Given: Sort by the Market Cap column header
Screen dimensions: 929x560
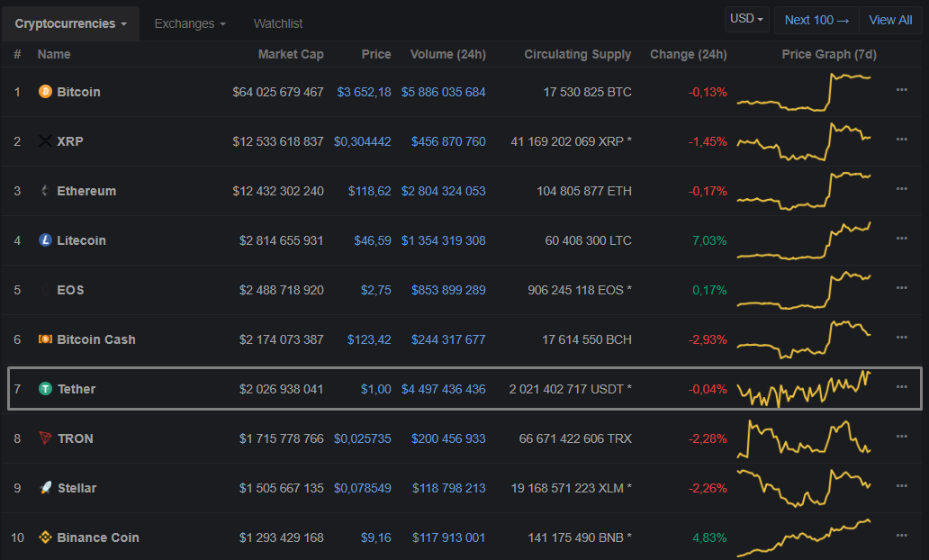Looking at the screenshot, I should [x=290, y=54].
